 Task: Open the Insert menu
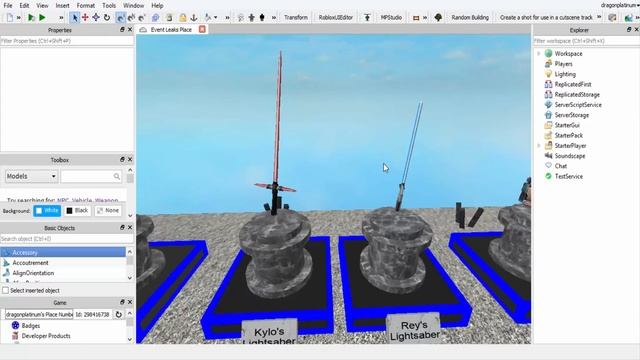pos(62,6)
